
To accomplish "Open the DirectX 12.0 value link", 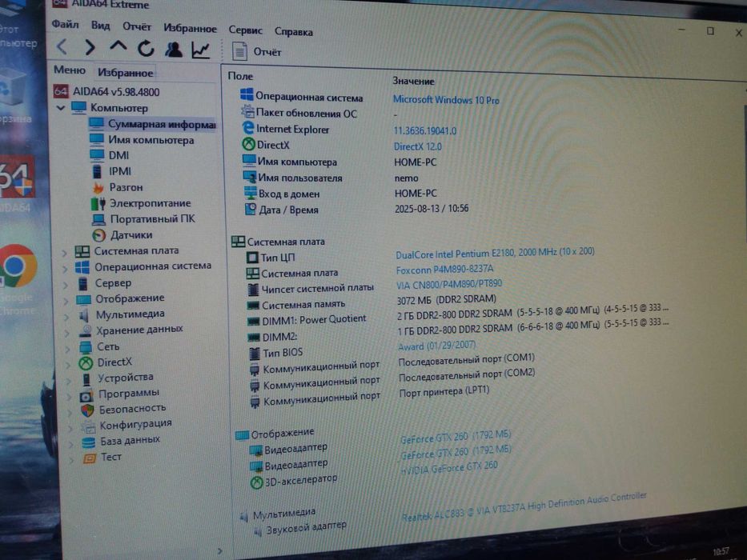I will [x=417, y=146].
